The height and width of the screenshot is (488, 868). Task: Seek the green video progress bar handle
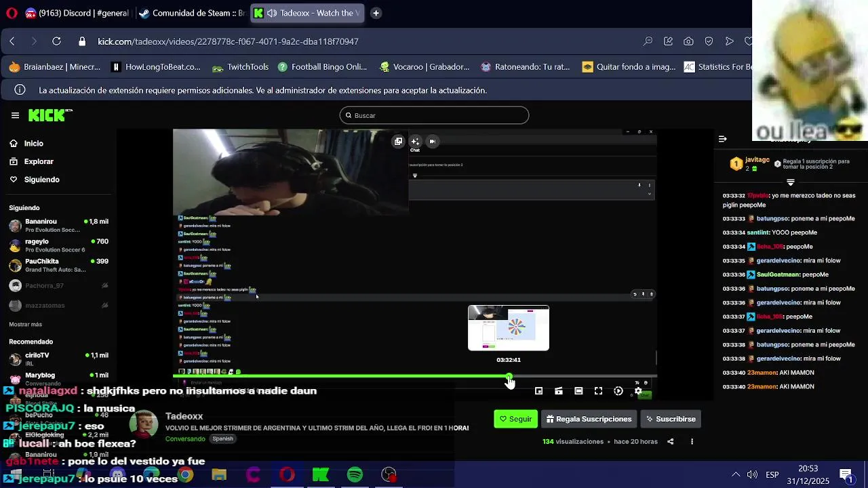click(x=509, y=376)
